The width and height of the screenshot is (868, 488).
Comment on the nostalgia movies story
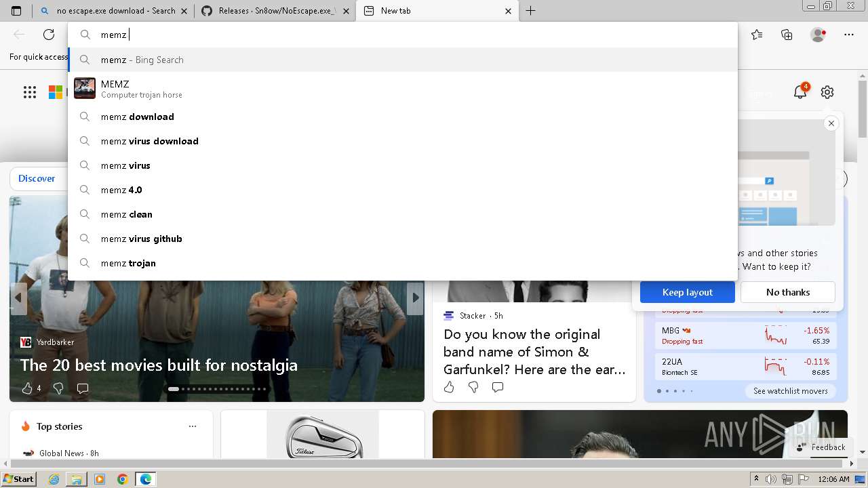[x=83, y=388]
